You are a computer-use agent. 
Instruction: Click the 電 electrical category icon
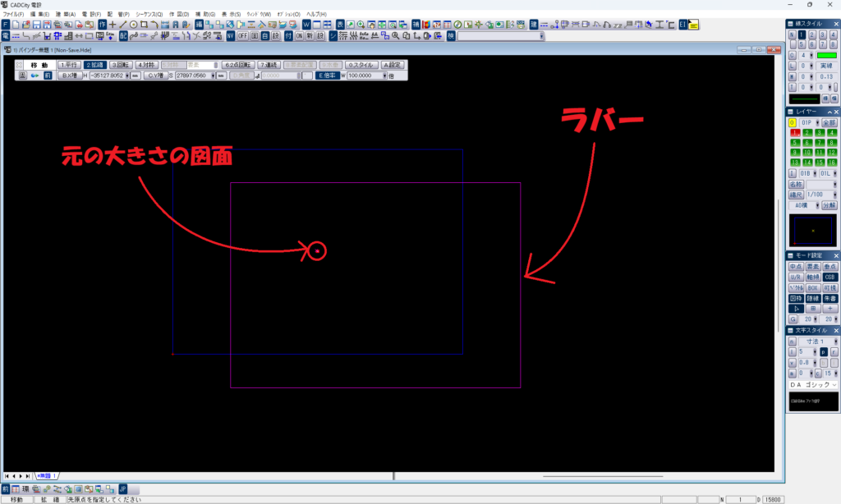click(6, 36)
